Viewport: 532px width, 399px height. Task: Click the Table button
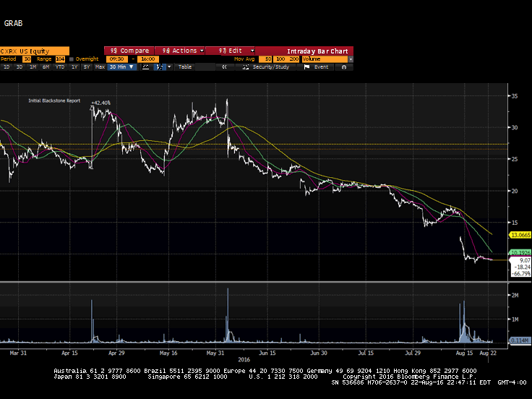pyautogui.click(x=185, y=66)
